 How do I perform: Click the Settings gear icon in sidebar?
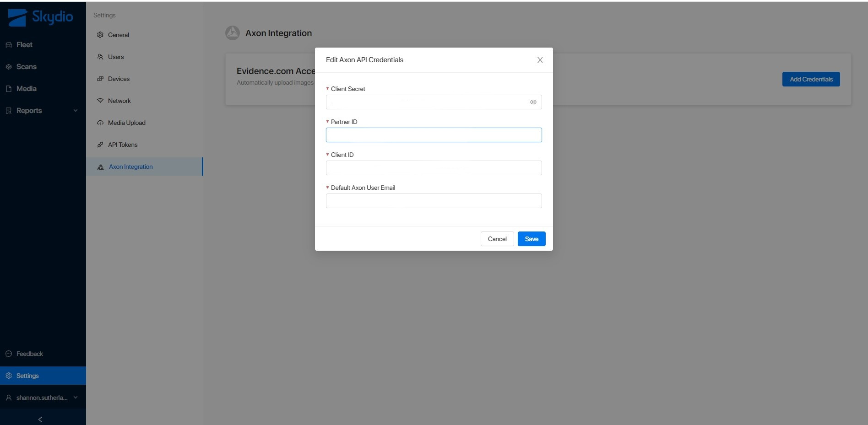pos(9,376)
